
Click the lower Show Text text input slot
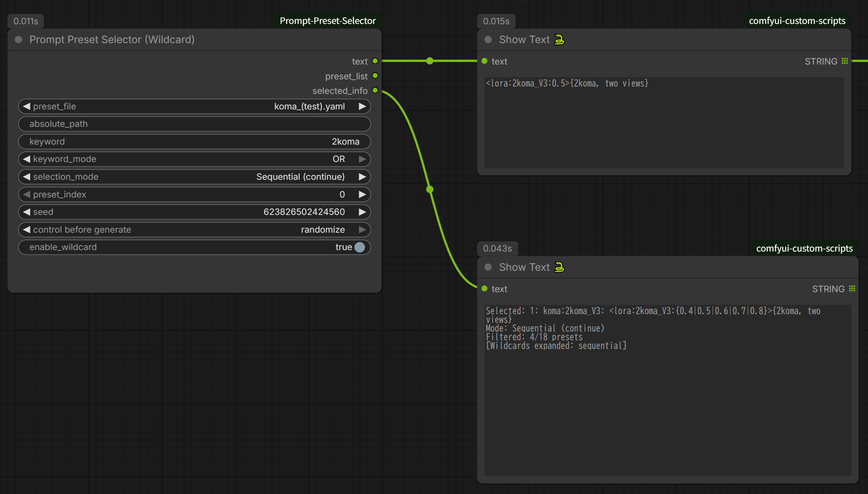point(485,288)
